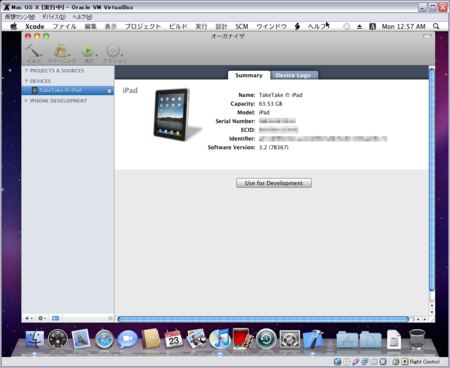Click the Action gear toolbar icon
Viewport: 450px width, 368px height.
(113, 51)
